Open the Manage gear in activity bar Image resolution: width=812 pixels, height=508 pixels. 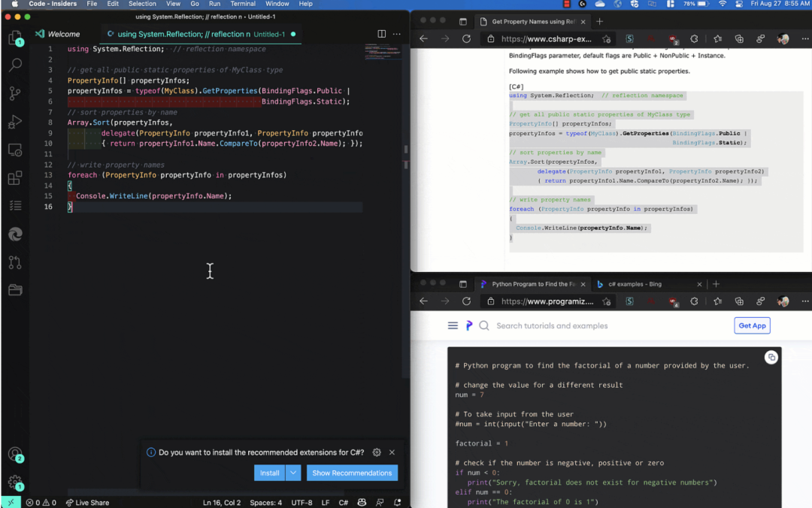pos(14,482)
